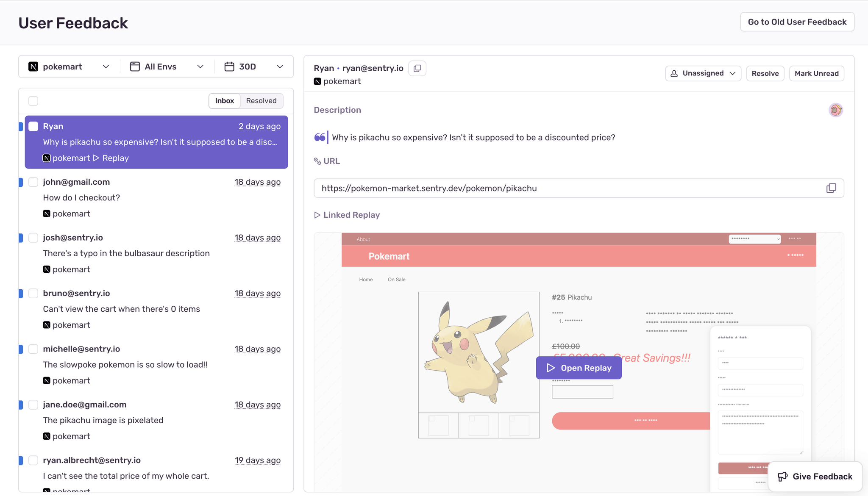Select the Inbox tab

[224, 101]
